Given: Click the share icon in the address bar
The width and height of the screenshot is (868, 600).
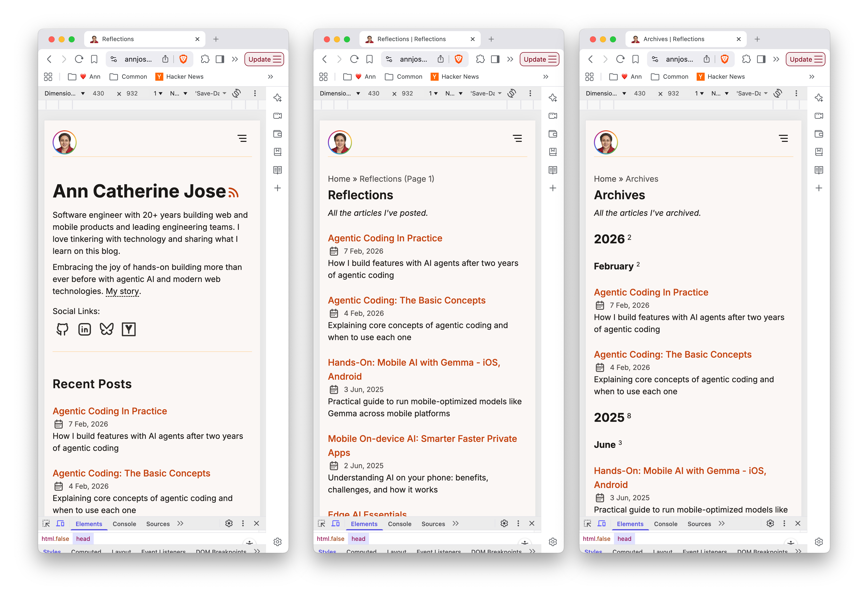Looking at the screenshot, I should [165, 59].
